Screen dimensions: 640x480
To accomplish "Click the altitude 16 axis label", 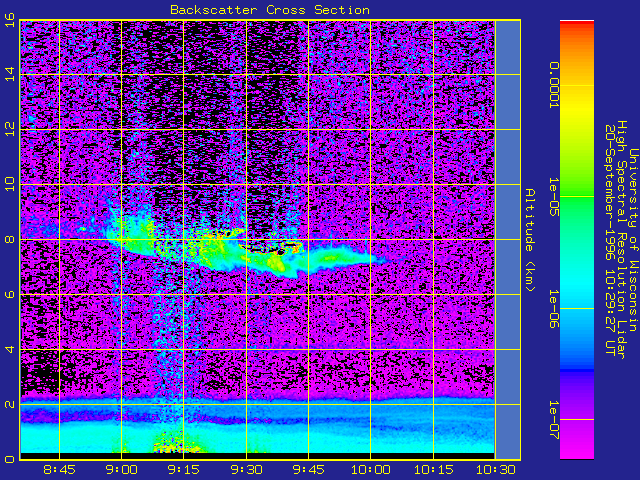I will [x=10, y=20].
